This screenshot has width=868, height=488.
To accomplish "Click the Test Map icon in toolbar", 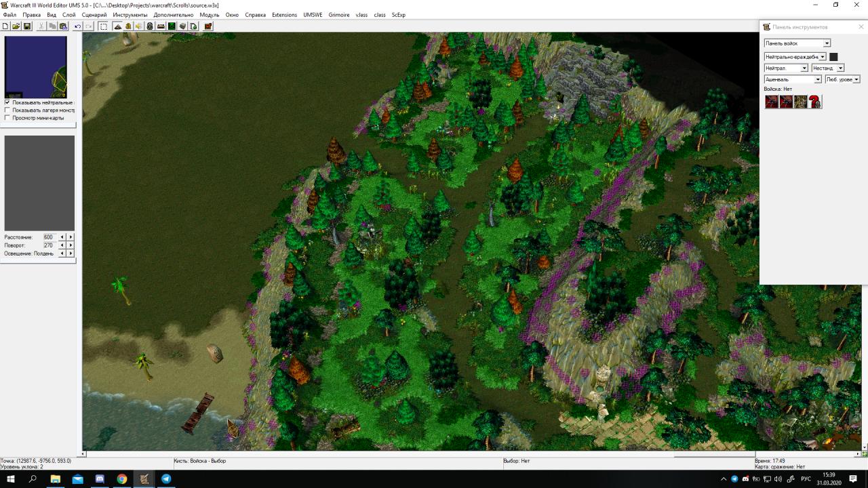I will tap(208, 26).
